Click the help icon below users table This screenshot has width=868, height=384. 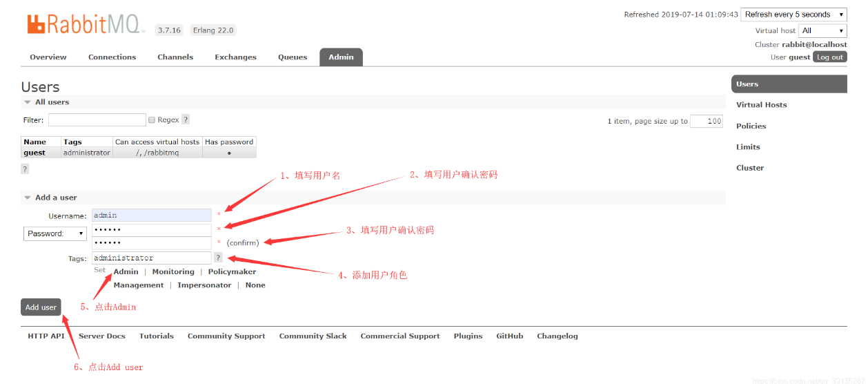[25, 169]
